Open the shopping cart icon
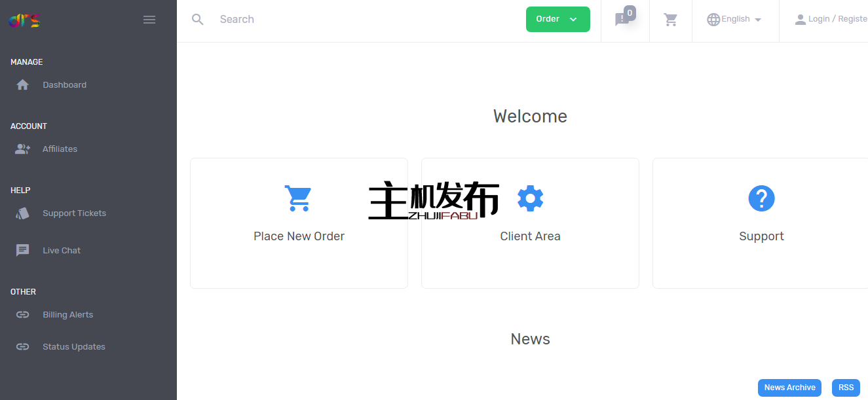This screenshot has width=868, height=400. (x=670, y=19)
